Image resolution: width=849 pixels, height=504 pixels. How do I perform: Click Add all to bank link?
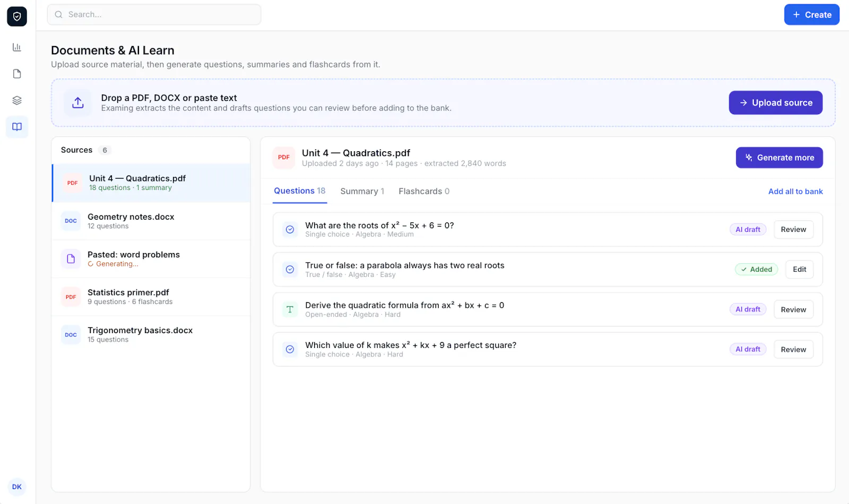(x=795, y=192)
